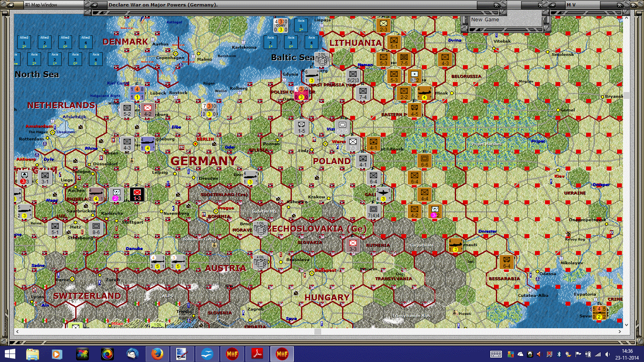The image size is (644, 362).
Task: Select the Soviet 2-2 unit west of Minsk
Action: point(404,93)
